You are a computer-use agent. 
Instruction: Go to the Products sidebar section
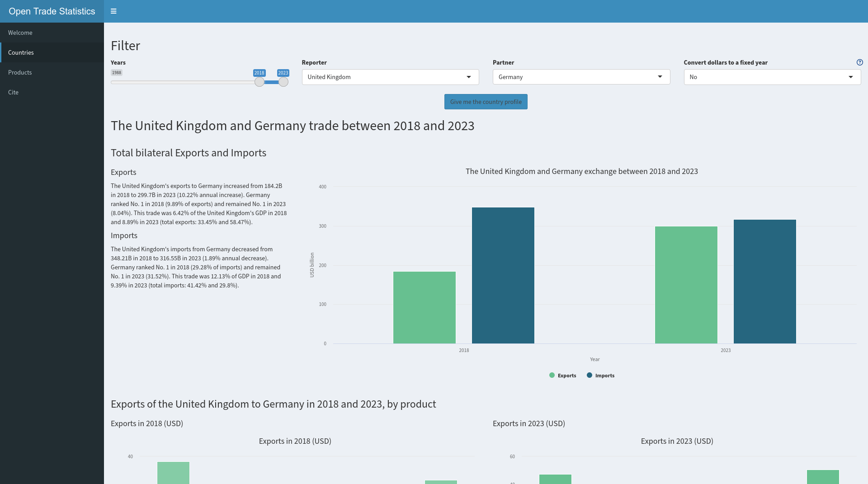[x=20, y=72]
